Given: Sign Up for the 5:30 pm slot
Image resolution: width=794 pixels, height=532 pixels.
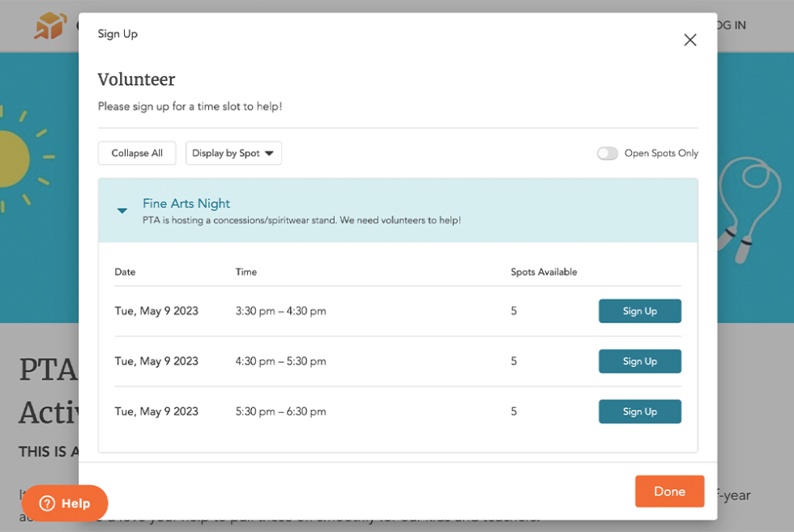Looking at the screenshot, I should [639, 411].
